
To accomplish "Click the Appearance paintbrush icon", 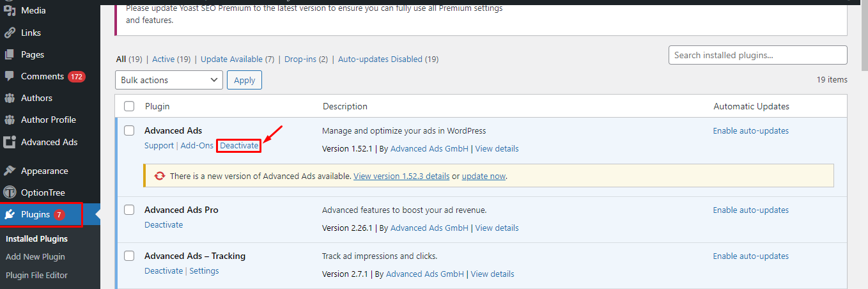I will point(10,171).
